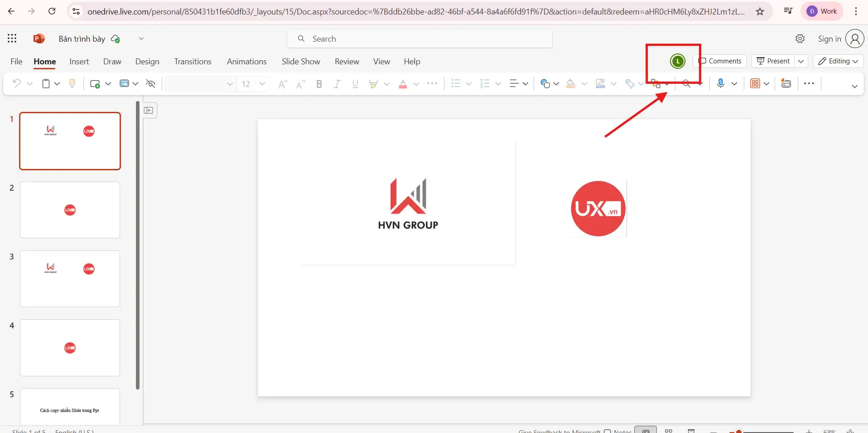Open the app launcher grid icon
The width and height of the screenshot is (868, 433).
12,38
